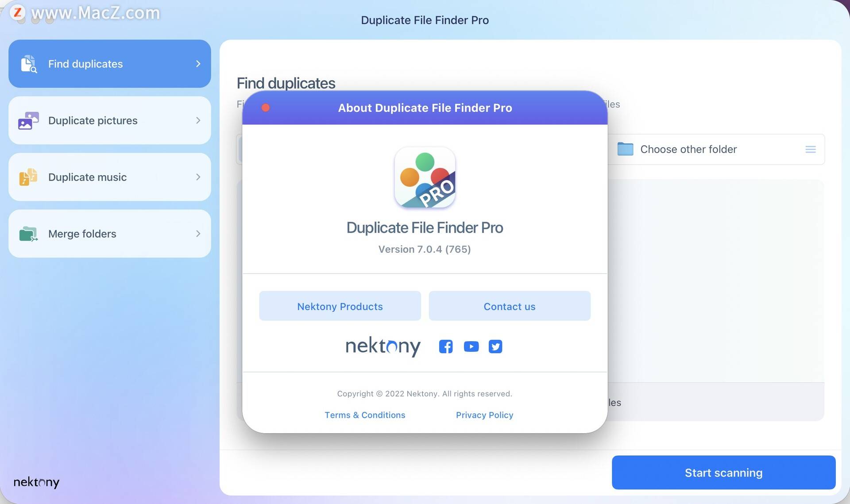This screenshot has width=850, height=504.
Task: Click the Nektony Facebook icon
Action: [x=446, y=346]
